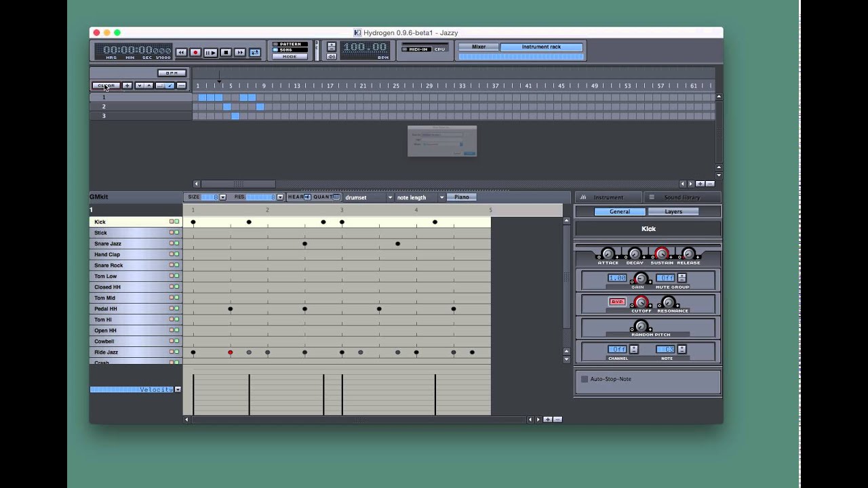Enable the Auto-Stop-Note checkbox
Image resolution: width=868 pixels, height=488 pixels.
[585, 379]
